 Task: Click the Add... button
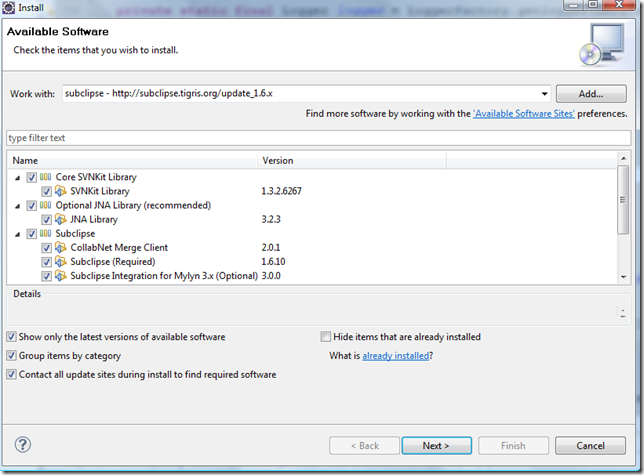[x=591, y=94]
